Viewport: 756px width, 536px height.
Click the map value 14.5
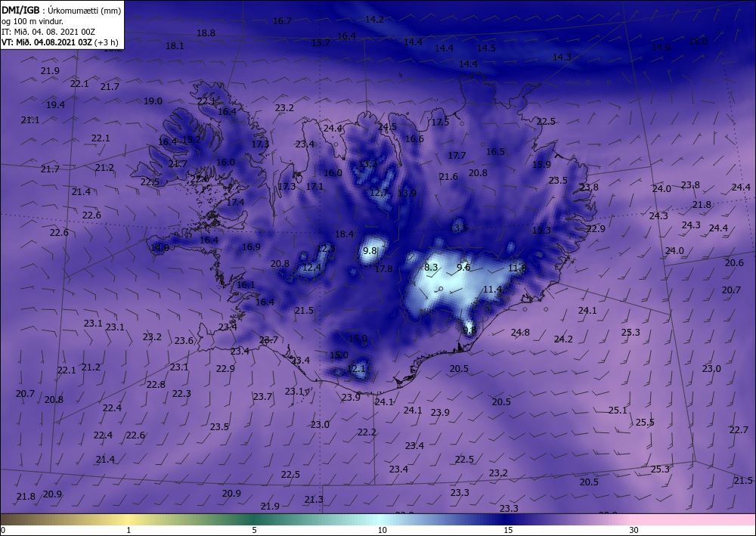pyautogui.click(x=486, y=48)
